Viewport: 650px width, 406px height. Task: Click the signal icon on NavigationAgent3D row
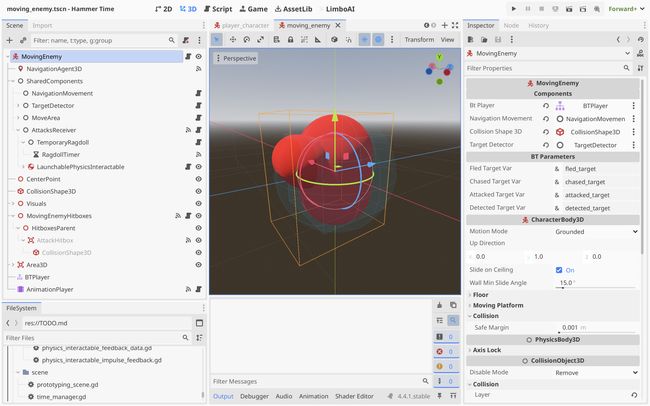click(199, 69)
